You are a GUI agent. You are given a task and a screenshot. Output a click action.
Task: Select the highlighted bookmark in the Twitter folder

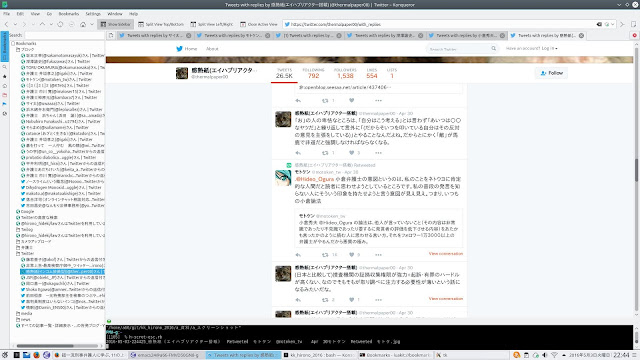[x=62, y=271]
